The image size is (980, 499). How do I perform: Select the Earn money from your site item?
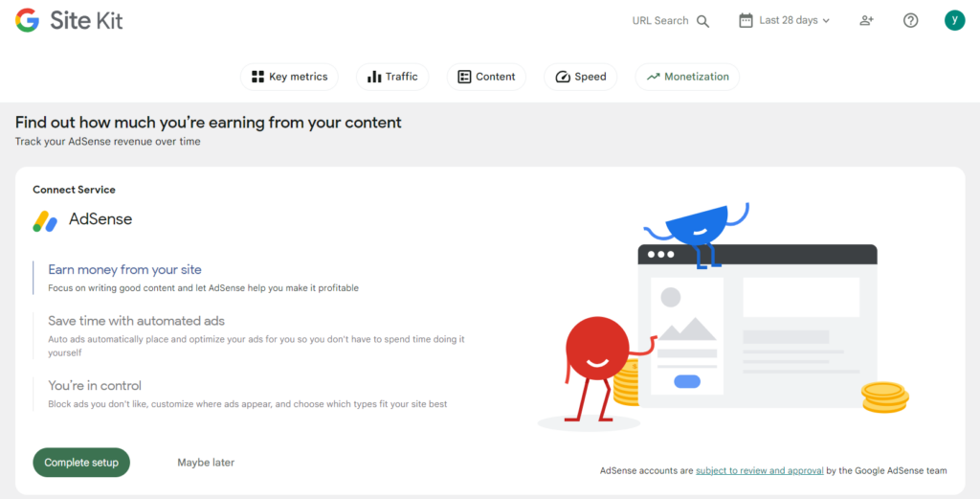124,270
